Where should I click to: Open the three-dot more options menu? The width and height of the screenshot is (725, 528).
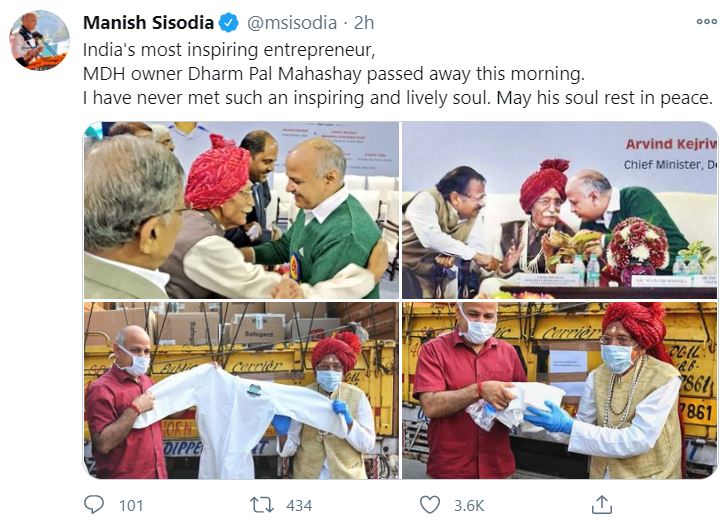[706, 21]
